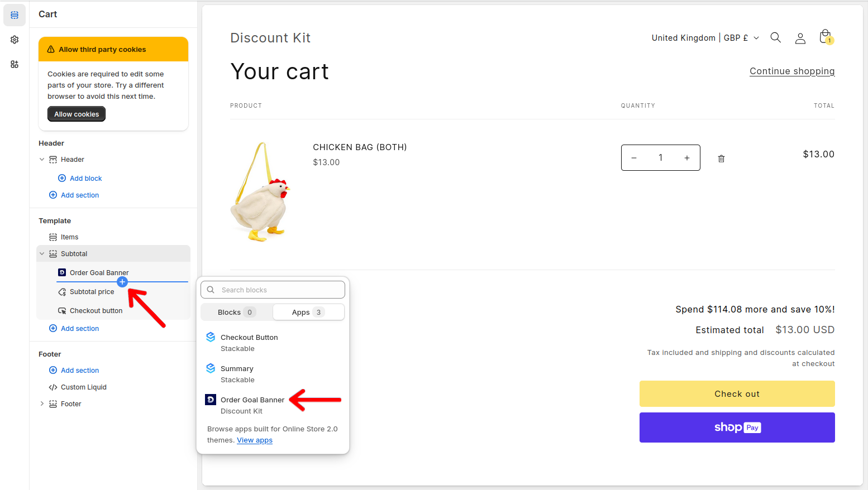Open Theme settings gear icon
The image size is (868, 490).
pyautogui.click(x=15, y=40)
